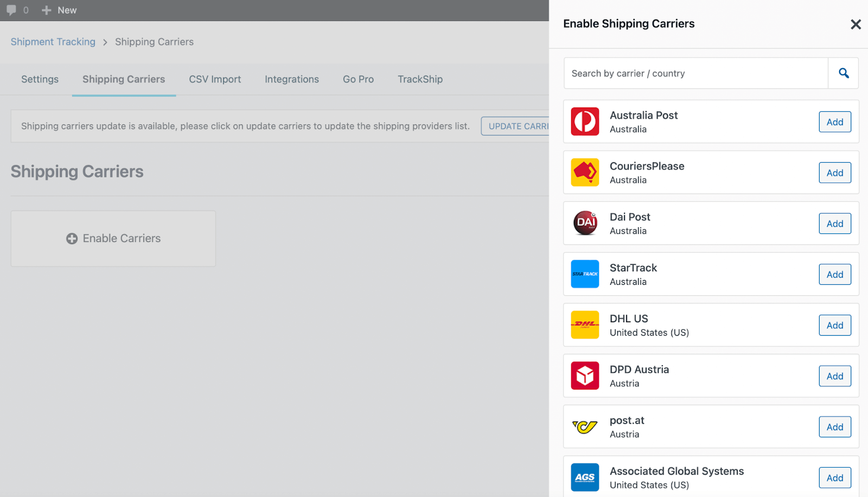Add the DPD Austria carrier
Screen dimensions: 868x497
tap(834, 375)
